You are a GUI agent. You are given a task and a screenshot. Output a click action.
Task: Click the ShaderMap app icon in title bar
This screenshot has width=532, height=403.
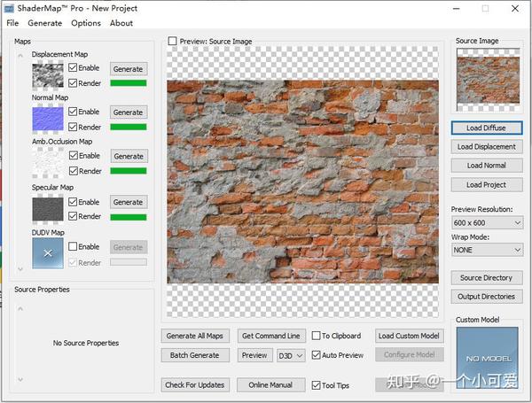[9, 9]
